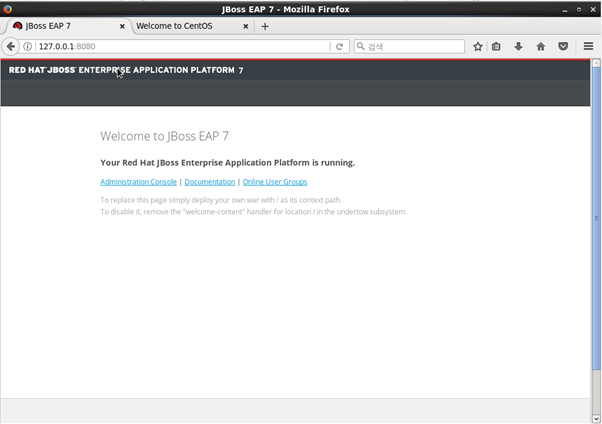This screenshot has width=602, height=424.
Task: Click the Firefox logo in the title bar
Action: click(x=7, y=9)
